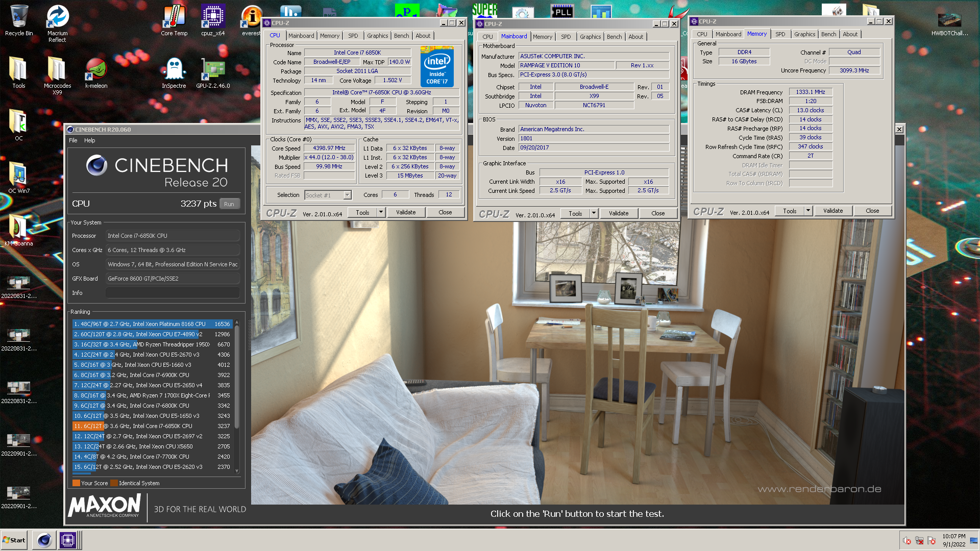Launch the GPU-Z.2.46.0 desktop icon
The image size is (980, 551).
tap(213, 72)
